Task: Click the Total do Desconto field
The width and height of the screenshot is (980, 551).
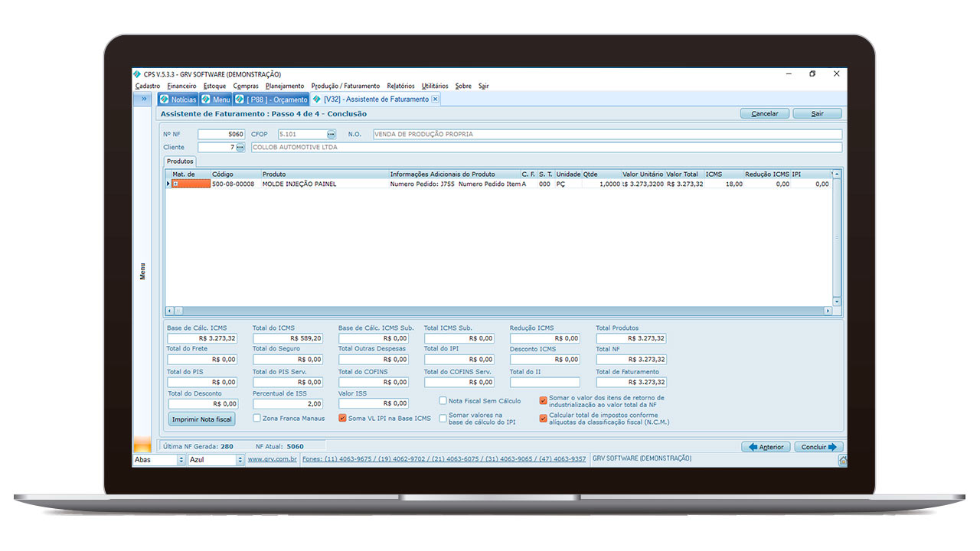Action: pyautogui.click(x=203, y=404)
